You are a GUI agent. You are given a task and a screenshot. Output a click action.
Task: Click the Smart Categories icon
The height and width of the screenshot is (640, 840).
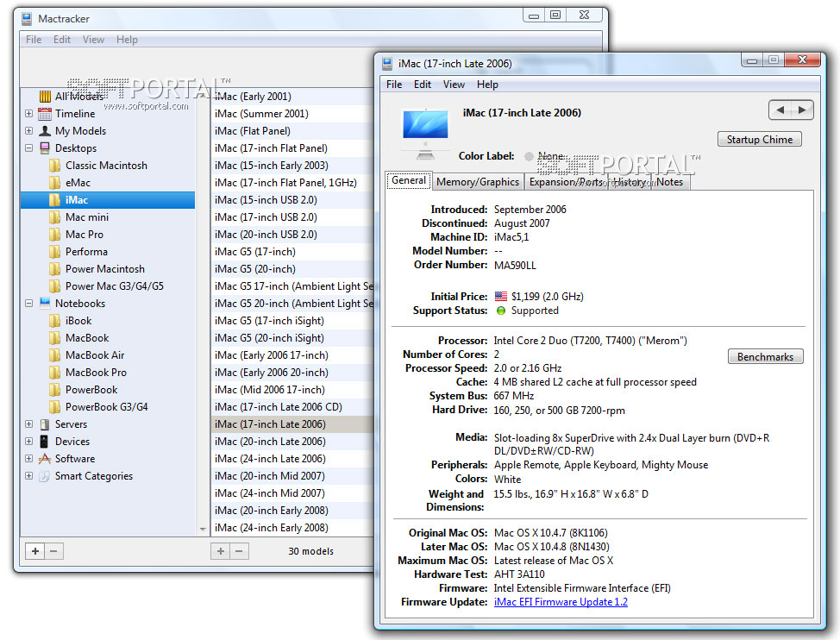click(x=45, y=475)
